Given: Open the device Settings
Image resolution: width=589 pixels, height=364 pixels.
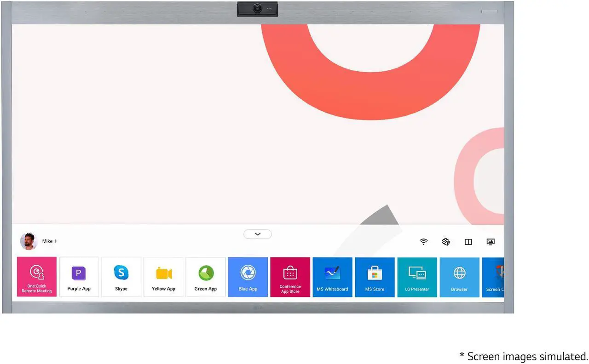Looking at the screenshot, I should click(x=445, y=241).
